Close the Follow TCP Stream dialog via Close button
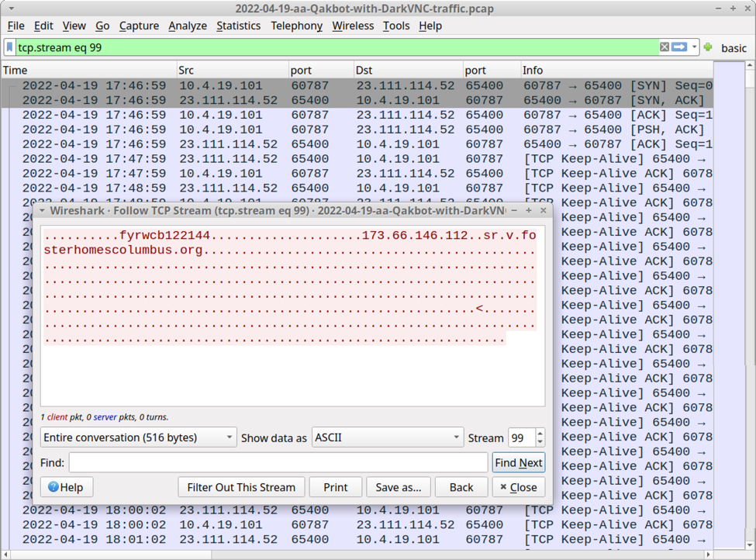 518,487
